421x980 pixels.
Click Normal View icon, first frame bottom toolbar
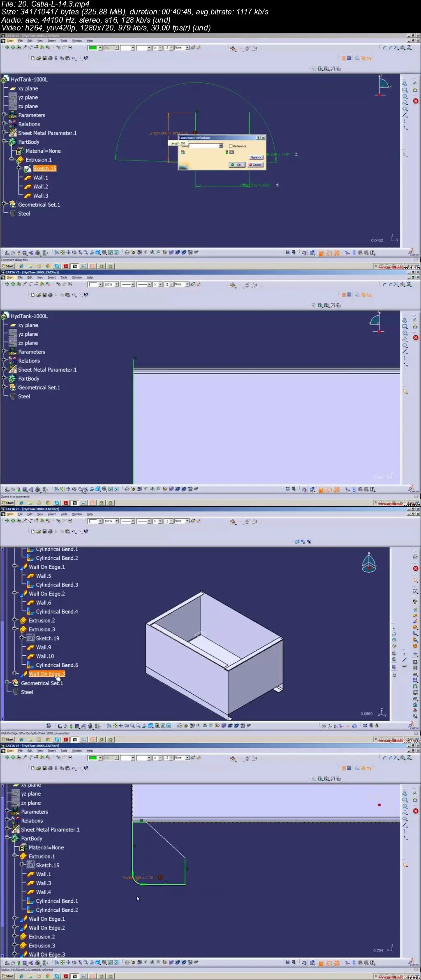[92, 253]
